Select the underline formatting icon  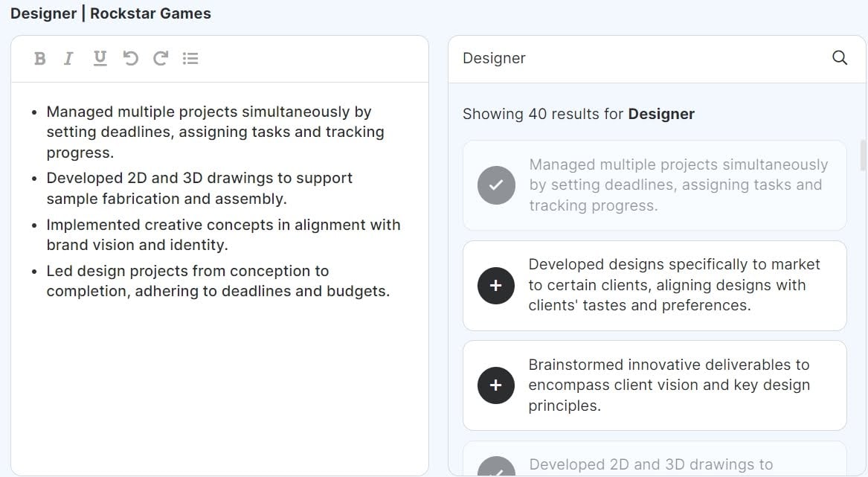tap(99, 58)
